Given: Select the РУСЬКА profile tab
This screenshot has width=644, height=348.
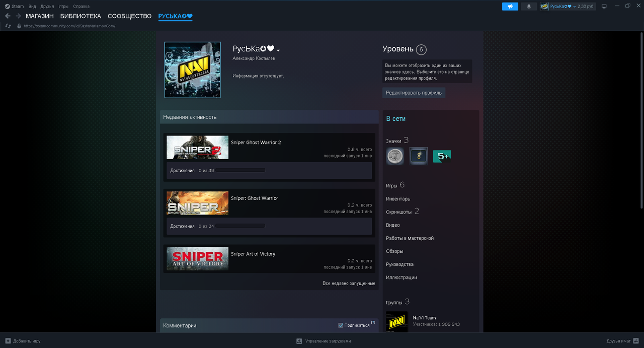Looking at the screenshot, I should 176,16.
